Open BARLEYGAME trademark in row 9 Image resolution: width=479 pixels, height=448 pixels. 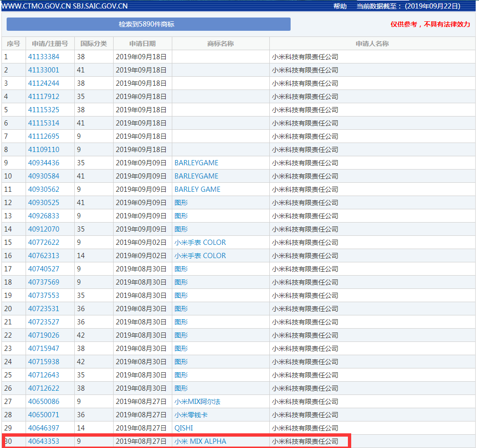(x=196, y=163)
